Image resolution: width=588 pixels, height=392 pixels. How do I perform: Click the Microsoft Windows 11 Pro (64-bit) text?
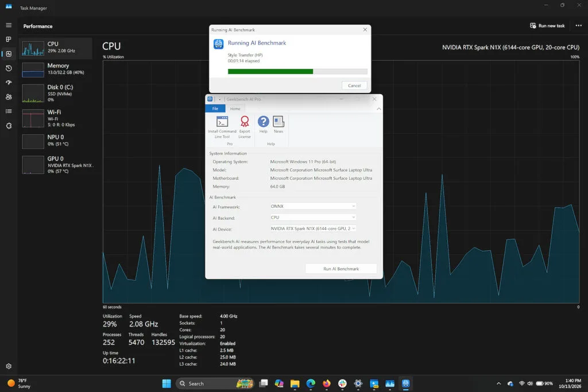303,162
